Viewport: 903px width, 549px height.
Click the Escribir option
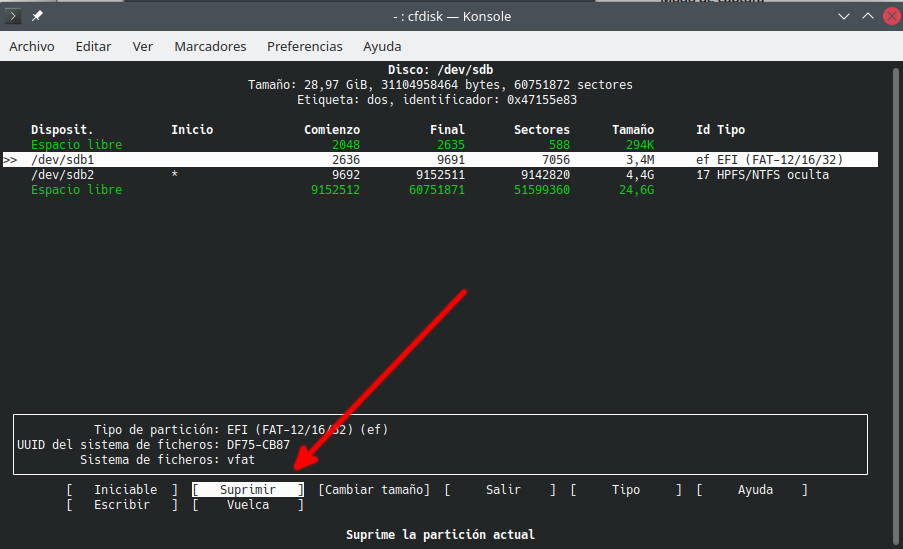(x=121, y=505)
